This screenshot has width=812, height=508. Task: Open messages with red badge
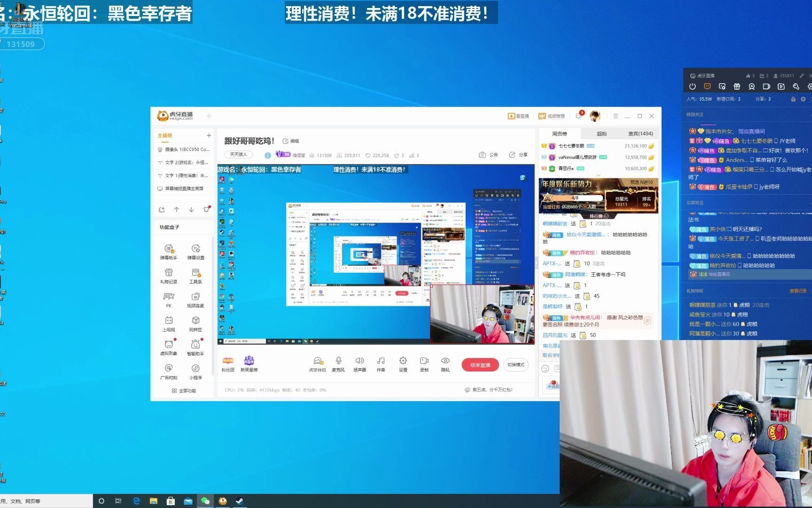click(x=579, y=115)
